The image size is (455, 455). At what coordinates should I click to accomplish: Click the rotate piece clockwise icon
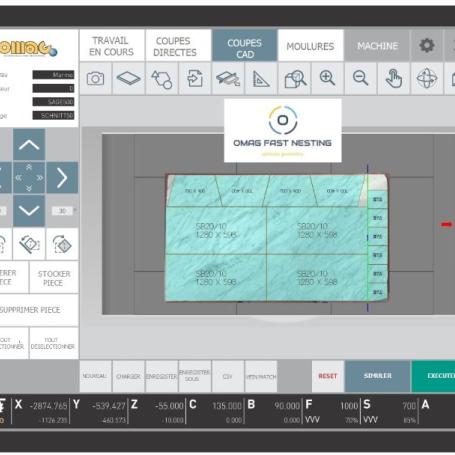click(62, 244)
